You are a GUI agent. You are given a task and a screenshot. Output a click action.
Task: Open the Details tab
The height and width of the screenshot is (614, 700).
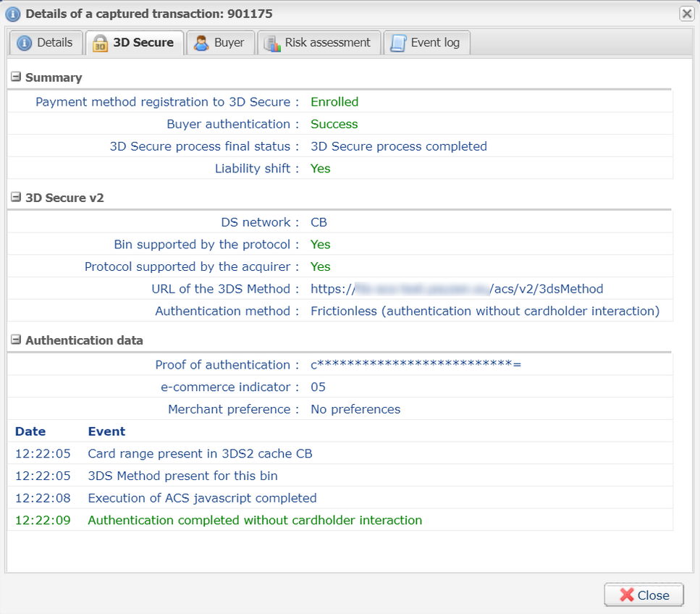click(46, 43)
